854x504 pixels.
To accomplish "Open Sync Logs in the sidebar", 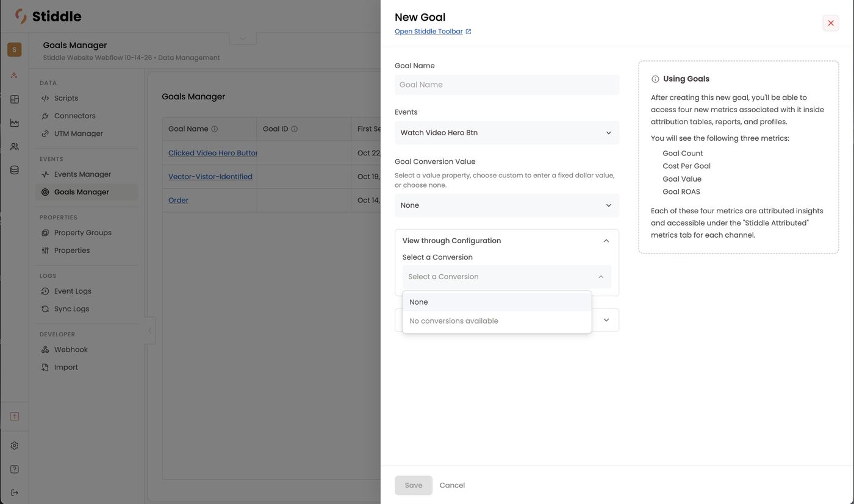I will point(87,309).
